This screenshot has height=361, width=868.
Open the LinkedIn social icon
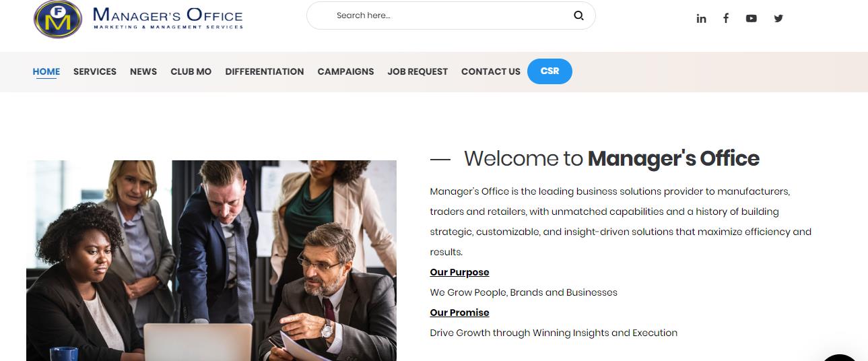701,19
